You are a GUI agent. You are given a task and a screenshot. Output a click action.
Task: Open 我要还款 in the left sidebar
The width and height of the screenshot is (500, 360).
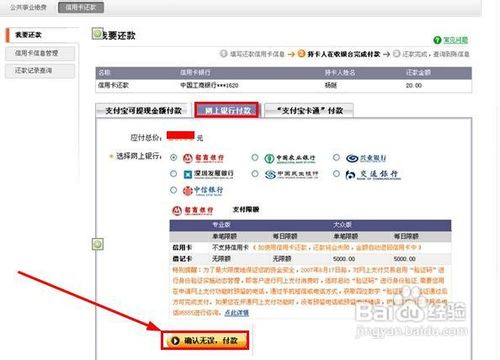41,35
